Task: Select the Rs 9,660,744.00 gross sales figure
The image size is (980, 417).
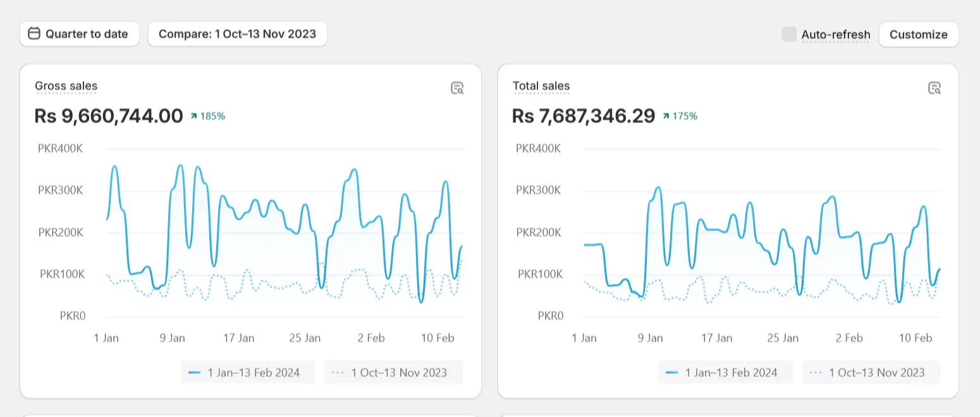Action: click(109, 116)
